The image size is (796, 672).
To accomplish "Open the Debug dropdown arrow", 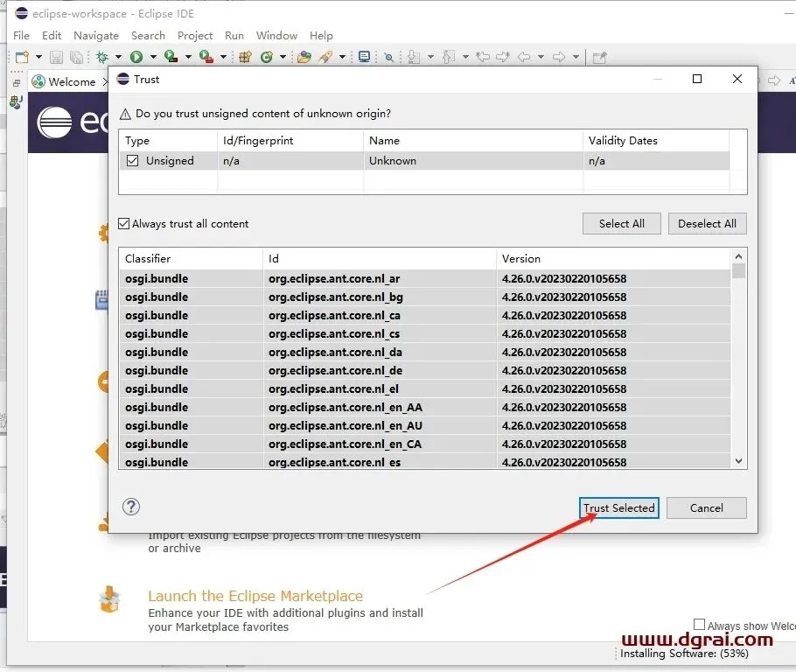I will coord(118,57).
